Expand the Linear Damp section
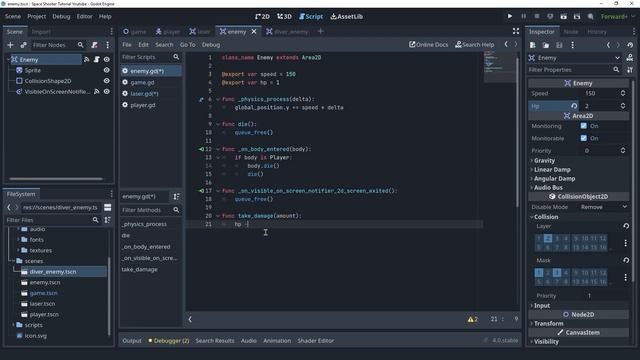 point(552,169)
